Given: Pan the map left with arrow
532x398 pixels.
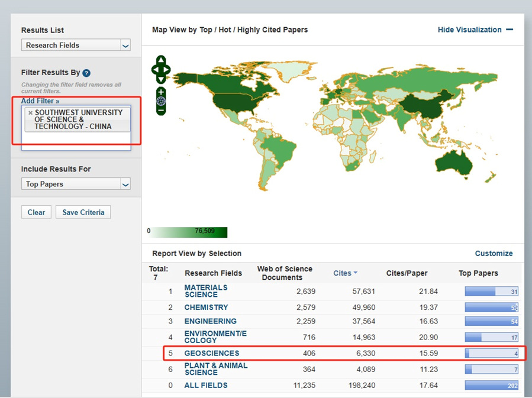Looking at the screenshot, I should [154, 70].
